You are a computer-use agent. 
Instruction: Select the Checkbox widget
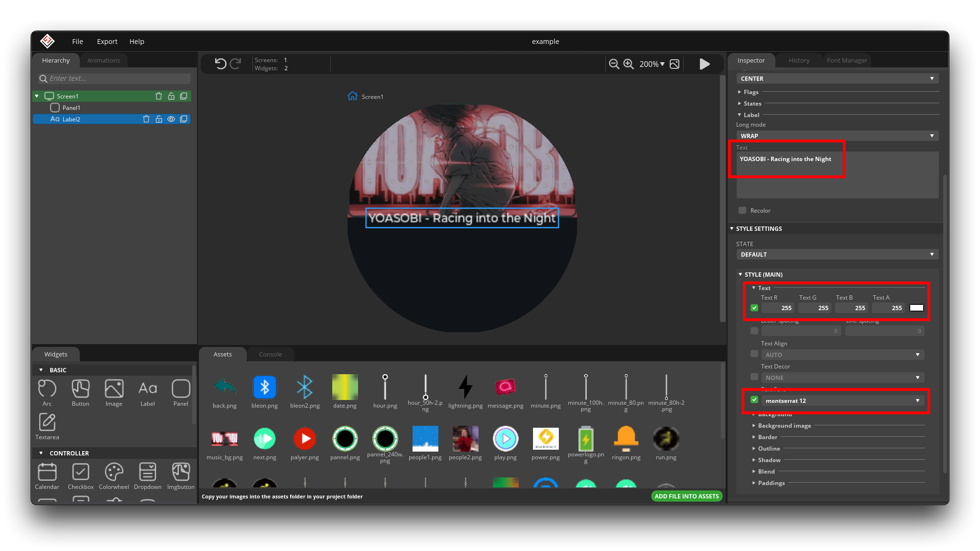[x=80, y=476]
